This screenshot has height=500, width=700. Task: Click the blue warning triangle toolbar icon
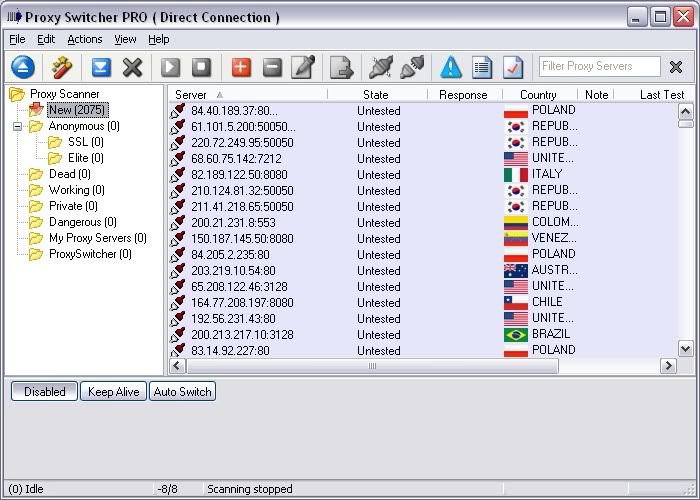[451, 67]
